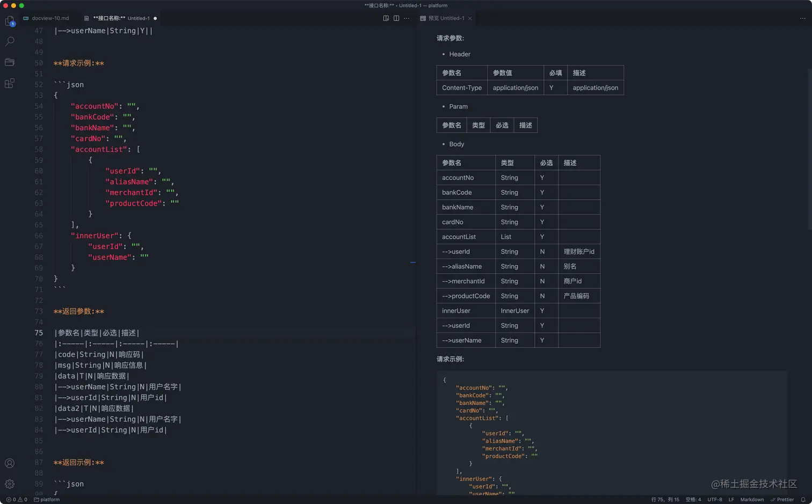Screen dimensions: 812x504
Task: Click **请求示例:** heading in editor
Action: pyautogui.click(x=79, y=63)
